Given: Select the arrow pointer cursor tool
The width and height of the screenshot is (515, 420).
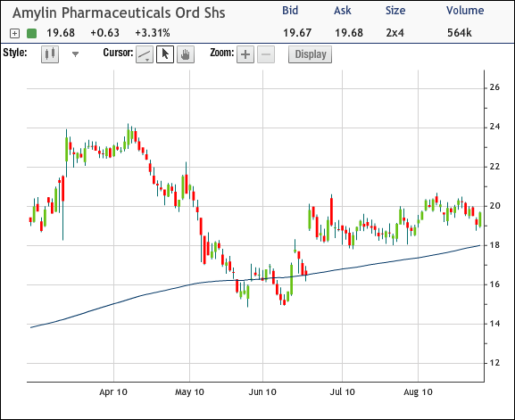Looking at the screenshot, I should coord(165,54).
